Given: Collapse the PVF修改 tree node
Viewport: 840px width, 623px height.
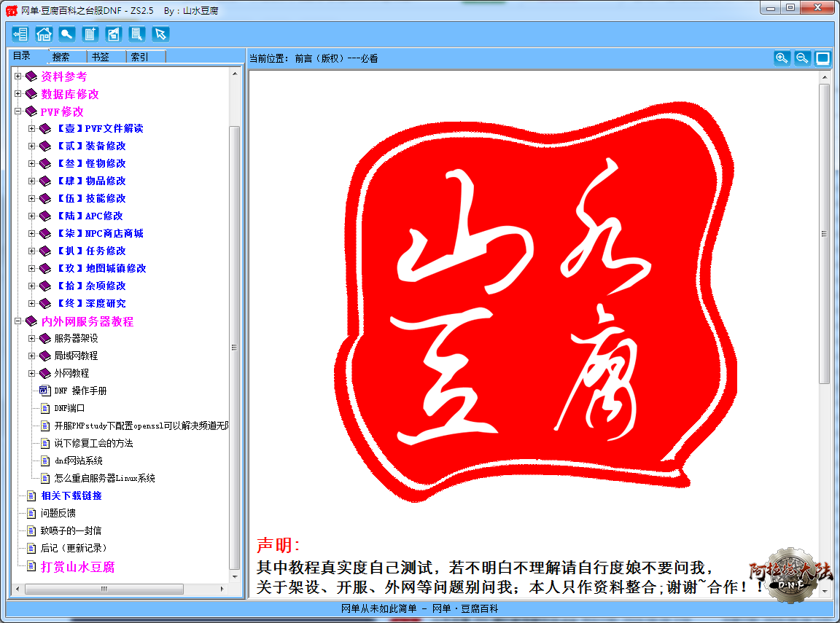Looking at the screenshot, I should [18, 111].
